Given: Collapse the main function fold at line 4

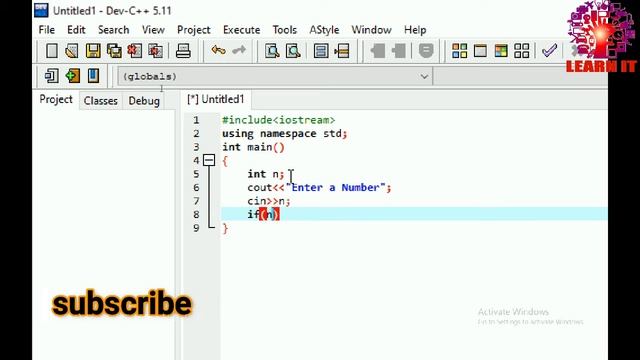Looking at the screenshot, I should coord(209,160).
